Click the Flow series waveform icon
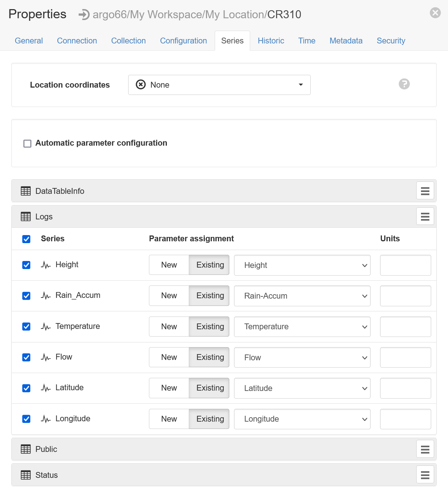 (46, 357)
